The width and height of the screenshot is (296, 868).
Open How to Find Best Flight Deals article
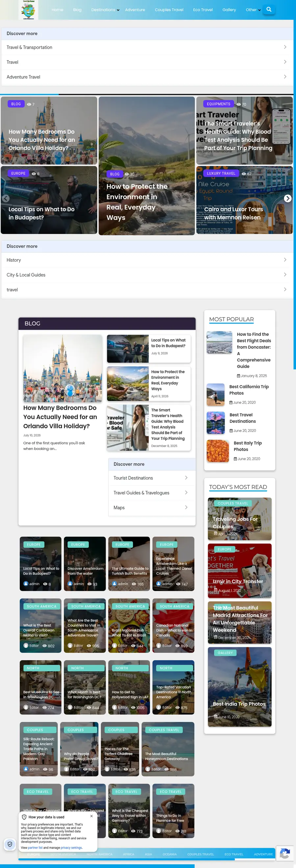click(x=254, y=350)
